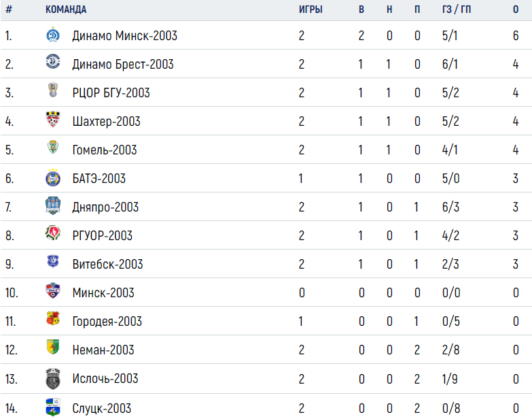Select the Шахтер-2003 club logo
Screen dimensions: 532x419
click(53, 119)
